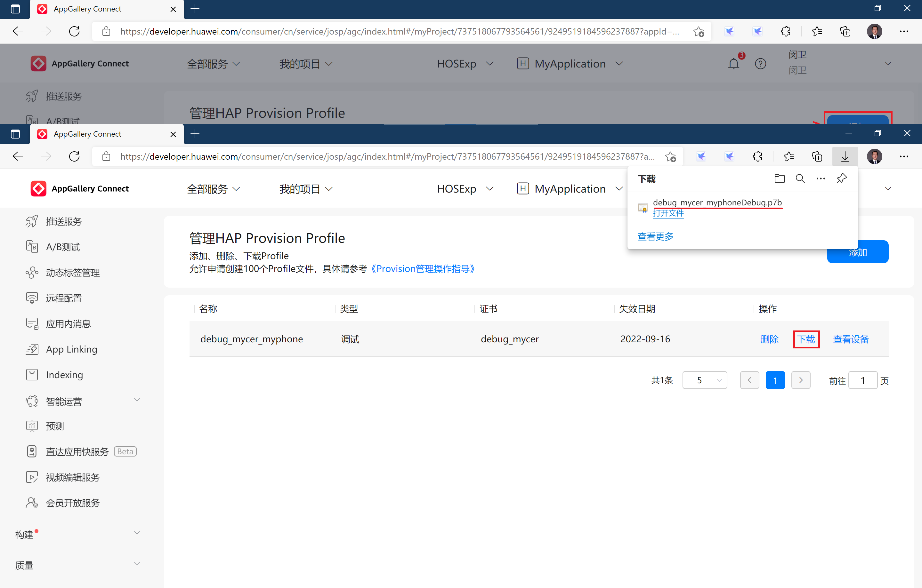This screenshot has width=922, height=588.
Task: Open HOSExp project dropdown in front page
Action: click(465, 189)
